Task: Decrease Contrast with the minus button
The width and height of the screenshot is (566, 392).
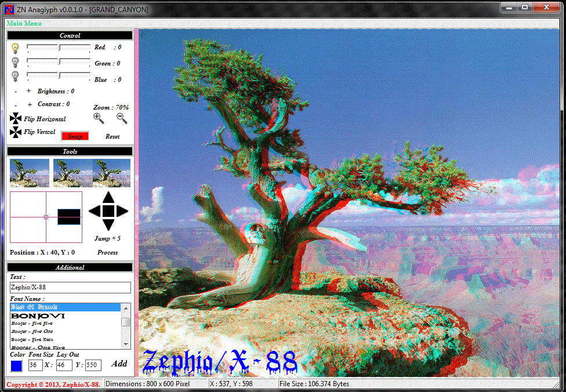Action: click(16, 105)
